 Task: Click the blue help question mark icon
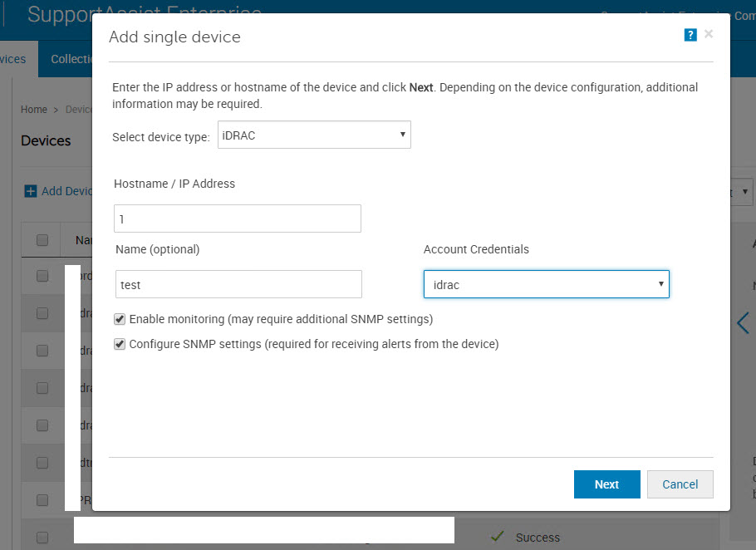point(690,35)
